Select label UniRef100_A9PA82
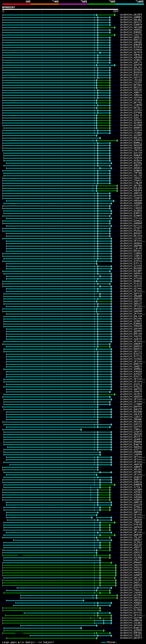The width and height of the screenshot is (146, 644). 131,42
